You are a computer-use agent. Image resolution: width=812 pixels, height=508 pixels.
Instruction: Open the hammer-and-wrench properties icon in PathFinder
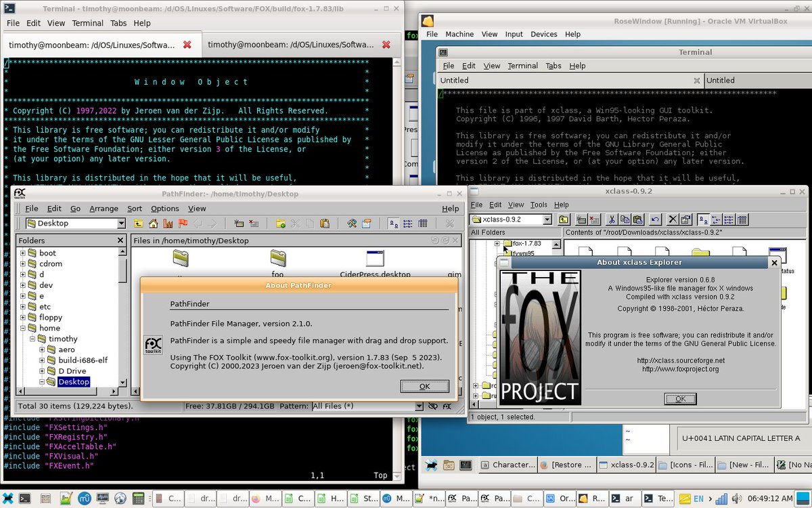(351, 224)
